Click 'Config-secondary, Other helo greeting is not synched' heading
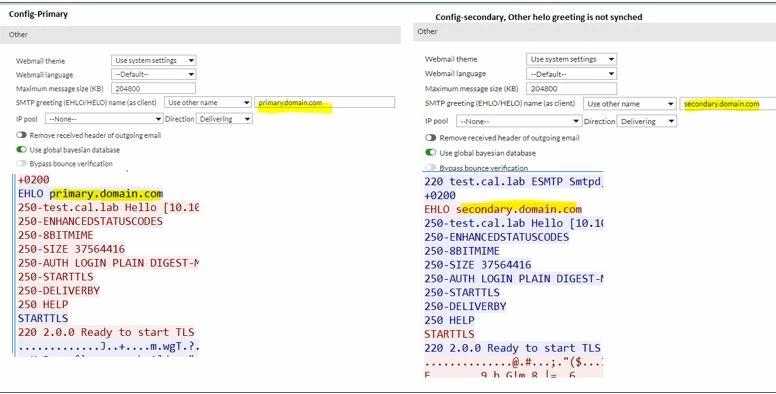 pyautogui.click(x=539, y=17)
